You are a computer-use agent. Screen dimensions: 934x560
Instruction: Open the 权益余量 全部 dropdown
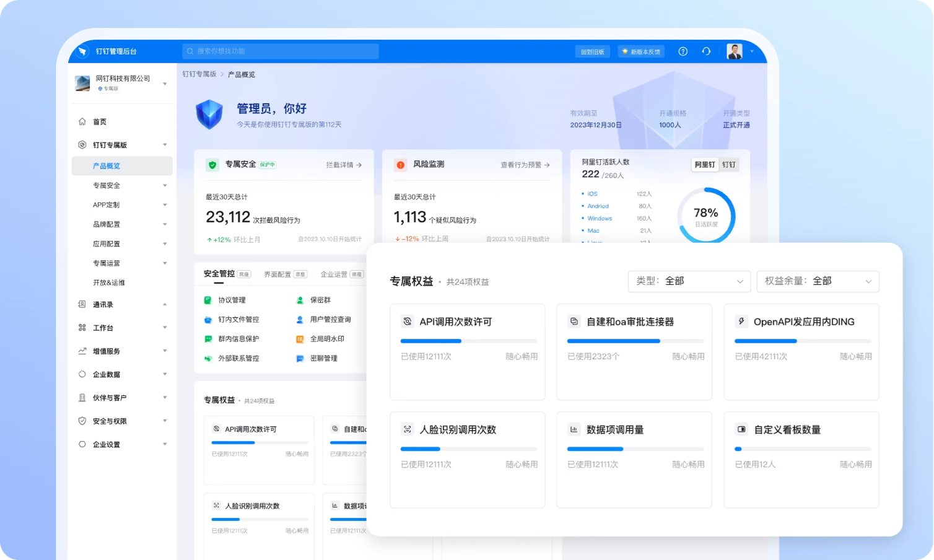click(x=818, y=281)
